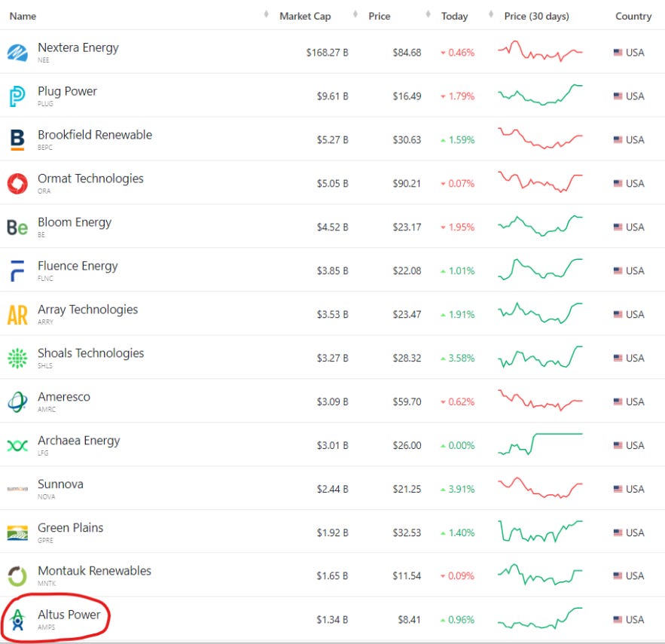This screenshot has width=665, height=644.
Task: Click the Sunnova logo icon
Action: point(17,489)
